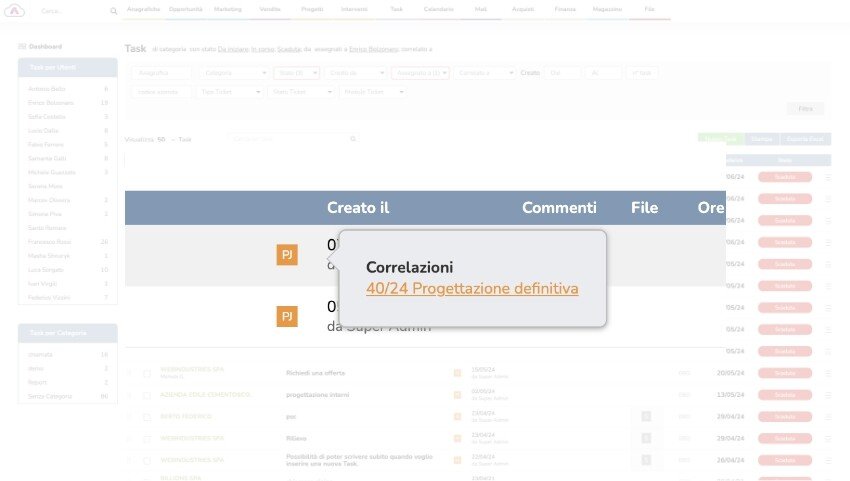Open the 'Assegnato a' filter dropdown
This screenshot has height=481, width=850.
(420, 73)
